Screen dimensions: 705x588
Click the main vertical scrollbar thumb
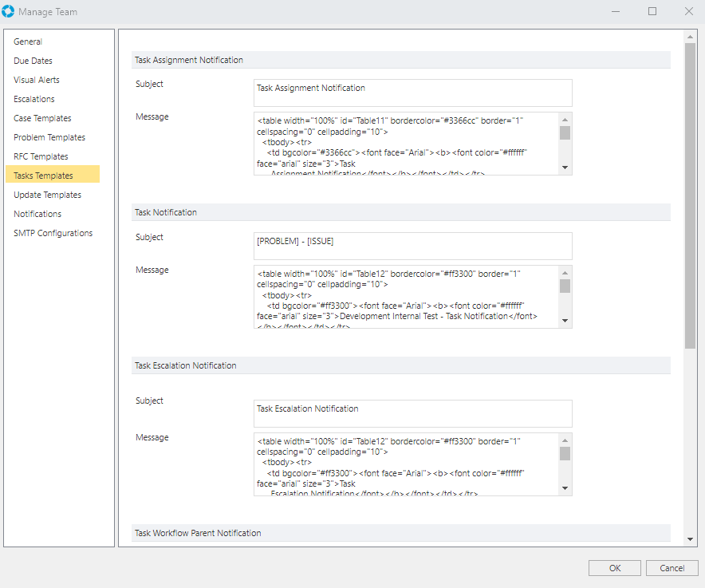(x=690, y=191)
